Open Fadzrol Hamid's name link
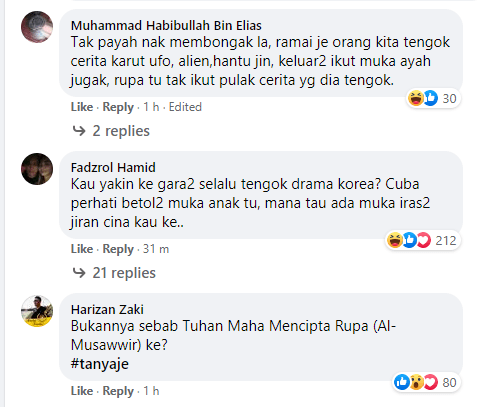This screenshot has height=407, width=499. [x=113, y=167]
